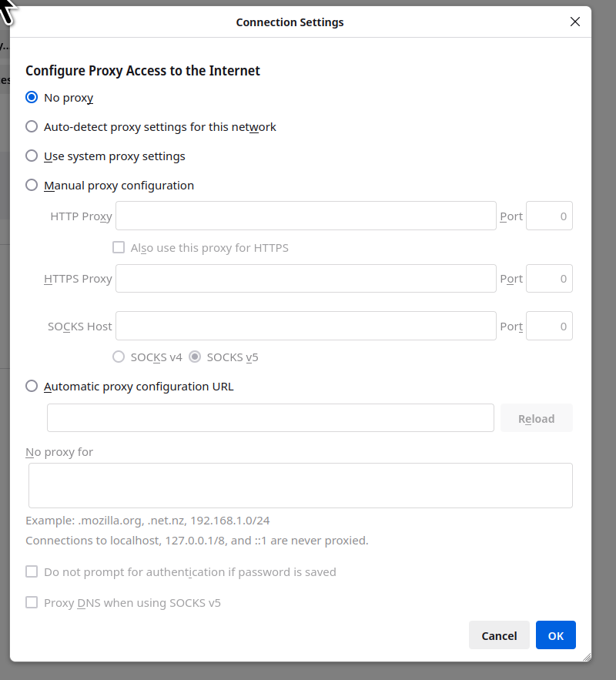This screenshot has width=616, height=680.
Task: Select the No proxy option
Action: click(x=32, y=98)
